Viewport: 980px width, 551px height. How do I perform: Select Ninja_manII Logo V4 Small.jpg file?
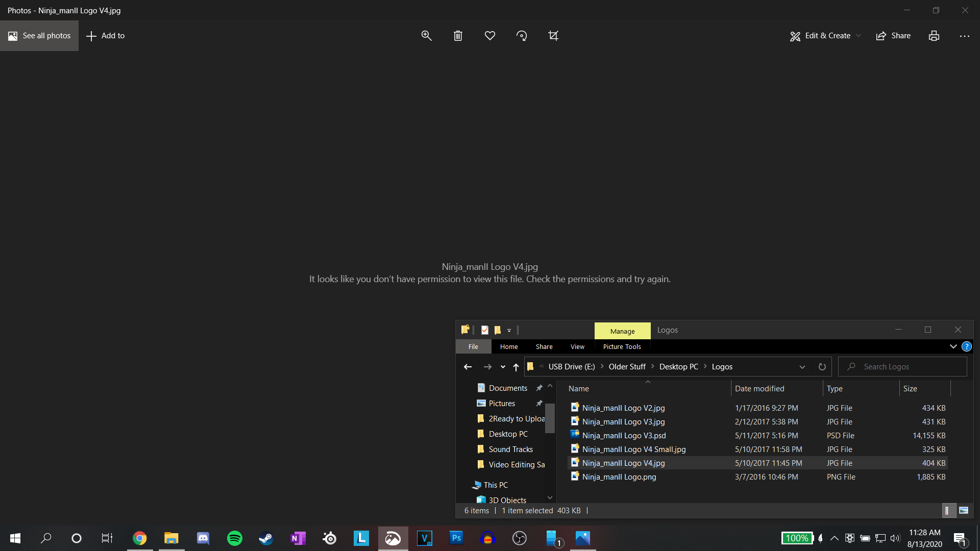coord(633,449)
